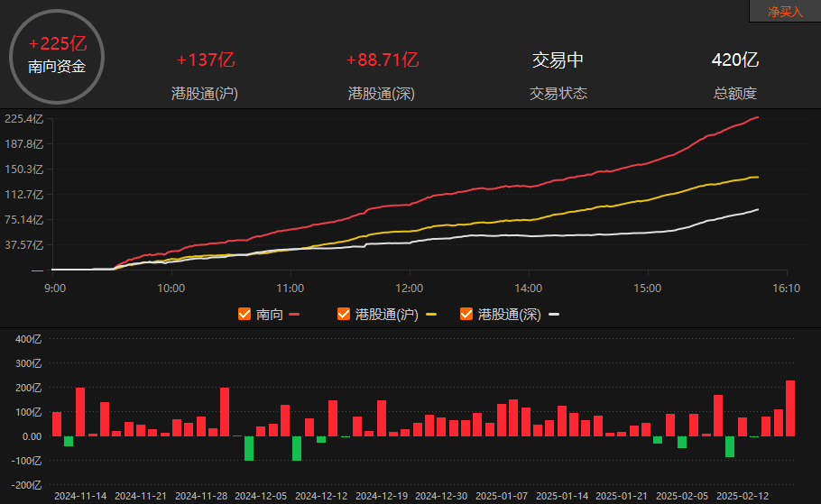Click the 100亿 bar chart axis label

tap(28, 412)
